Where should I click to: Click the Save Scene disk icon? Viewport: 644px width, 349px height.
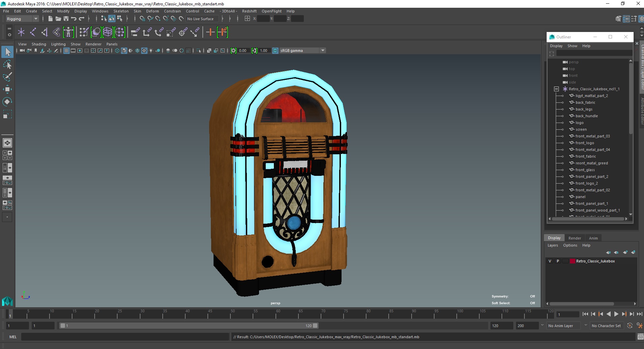point(66,19)
